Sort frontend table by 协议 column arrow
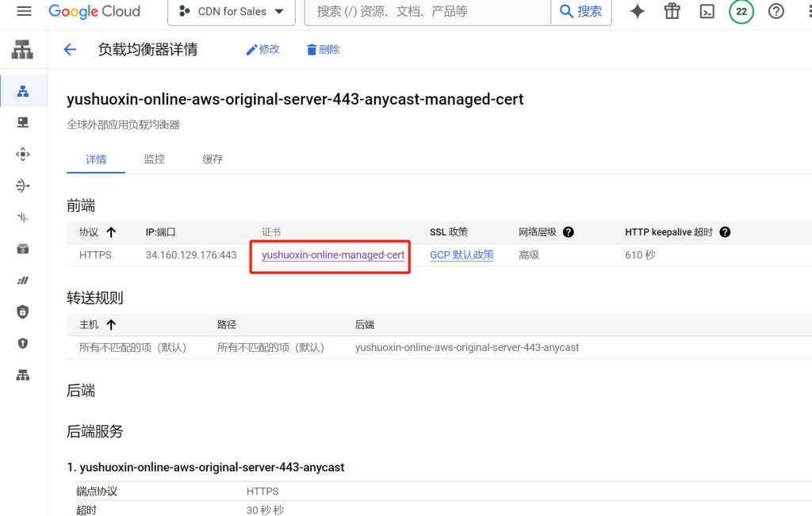Image resolution: width=812 pixels, height=516 pixels. pyautogui.click(x=111, y=232)
